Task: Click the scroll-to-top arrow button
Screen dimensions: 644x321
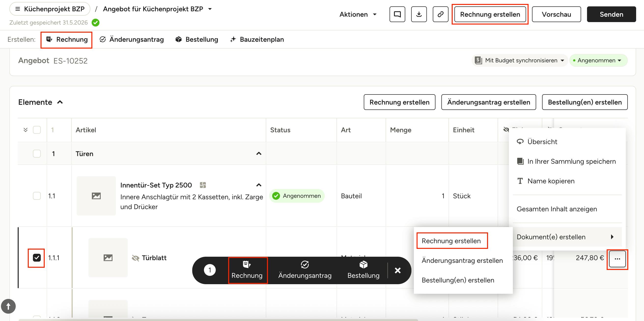Action: pos(8,306)
